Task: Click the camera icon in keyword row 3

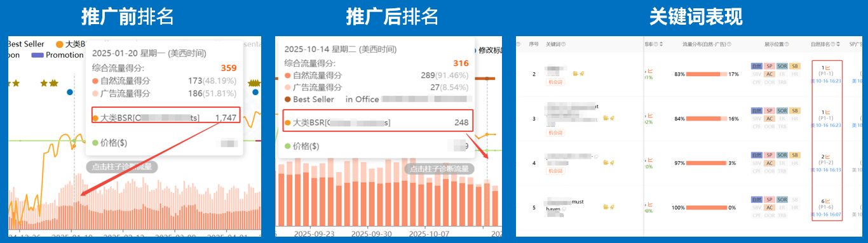Action: click(606, 118)
